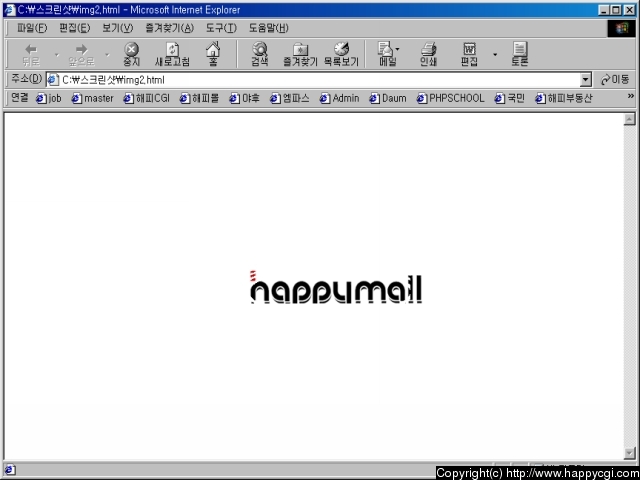Open the 엠파스 link in links bar
This screenshot has height=480, width=640.
(289, 98)
